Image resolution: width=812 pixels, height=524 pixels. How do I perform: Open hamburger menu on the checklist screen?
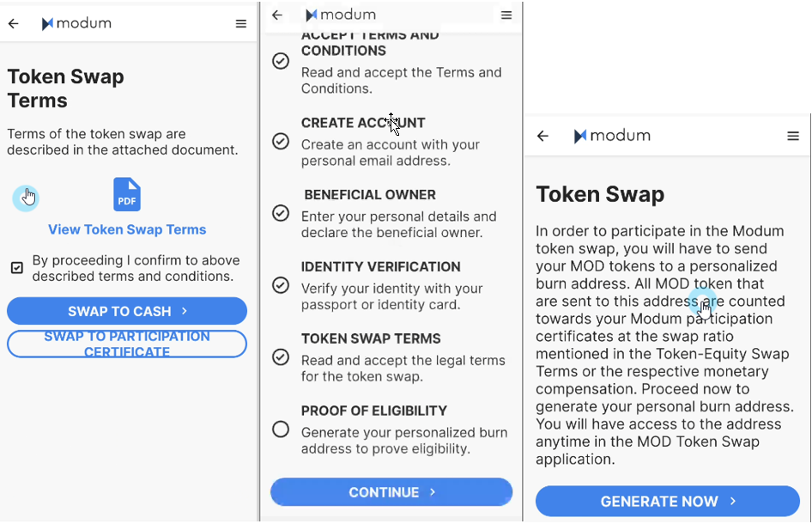pos(506,15)
